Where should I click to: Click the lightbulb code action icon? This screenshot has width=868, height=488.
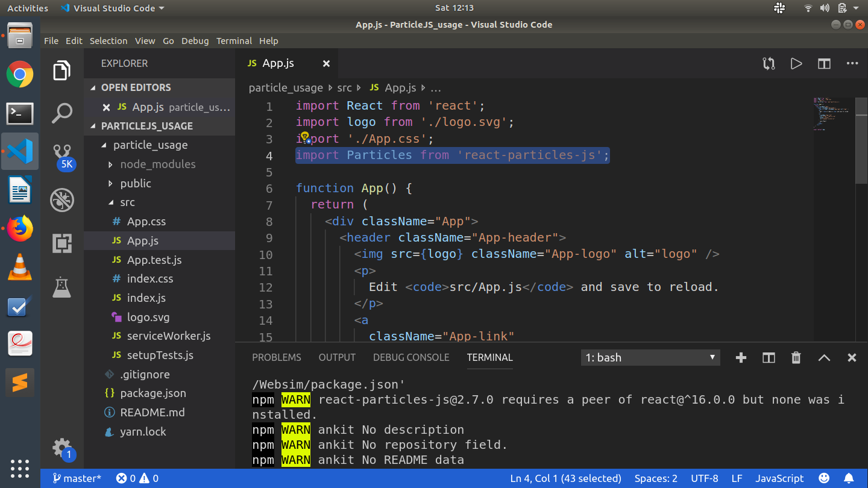click(305, 138)
